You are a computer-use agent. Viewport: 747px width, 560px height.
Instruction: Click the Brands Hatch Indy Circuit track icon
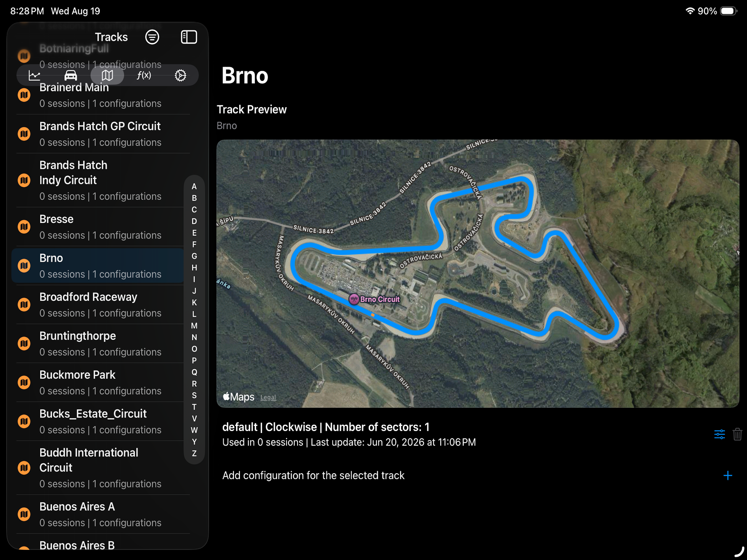coord(24,180)
